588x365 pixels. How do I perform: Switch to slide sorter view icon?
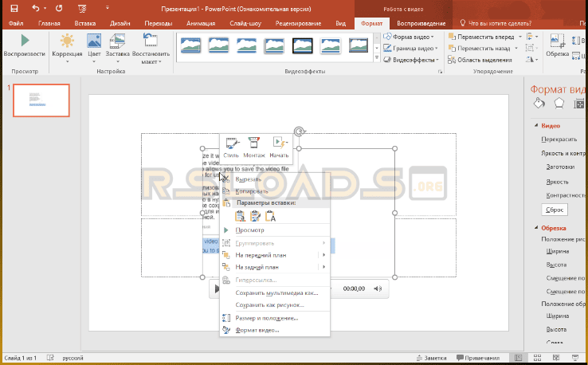pos(537,358)
